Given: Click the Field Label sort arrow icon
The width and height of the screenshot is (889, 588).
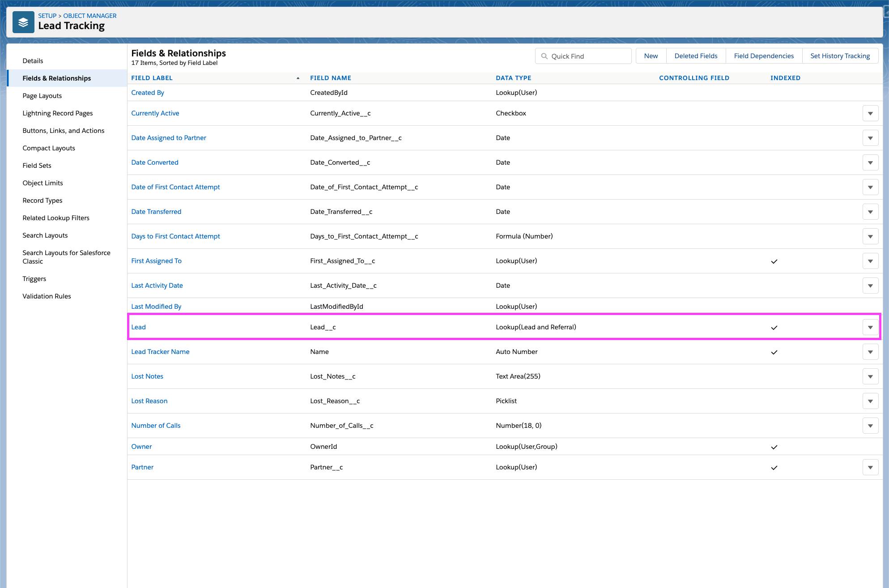Looking at the screenshot, I should pos(298,78).
